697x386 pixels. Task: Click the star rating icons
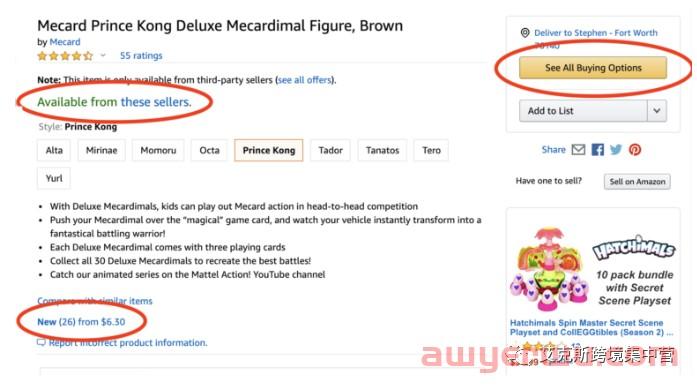(x=65, y=56)
